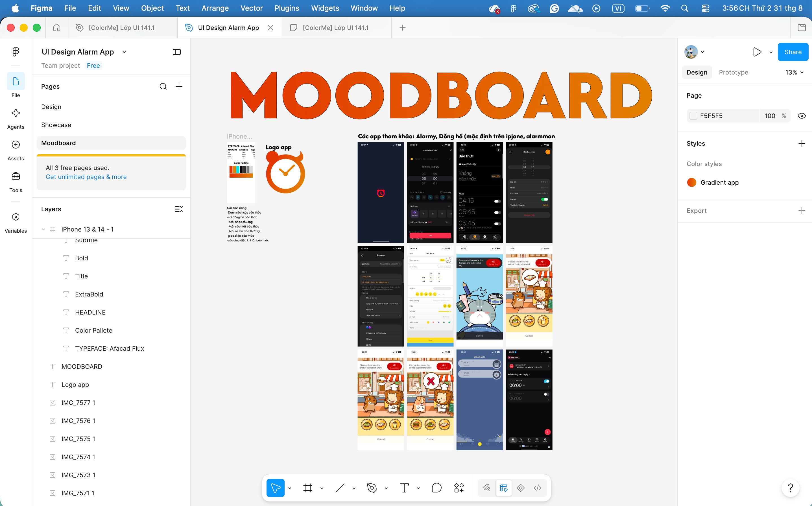Select the Frame tool

[307, 488]
